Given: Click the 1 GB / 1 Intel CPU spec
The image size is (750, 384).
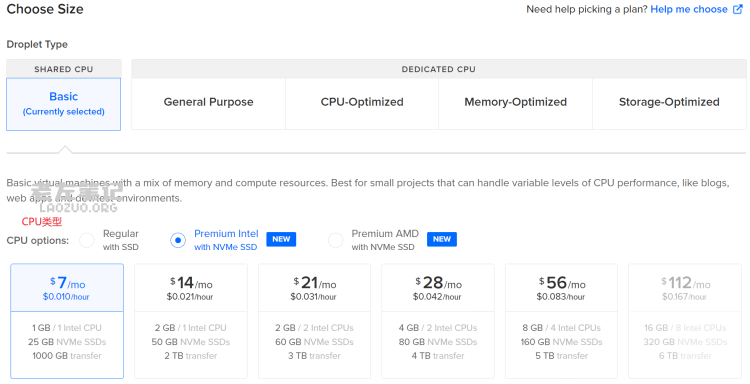Looking at the screenshot, I should (67, 328).
